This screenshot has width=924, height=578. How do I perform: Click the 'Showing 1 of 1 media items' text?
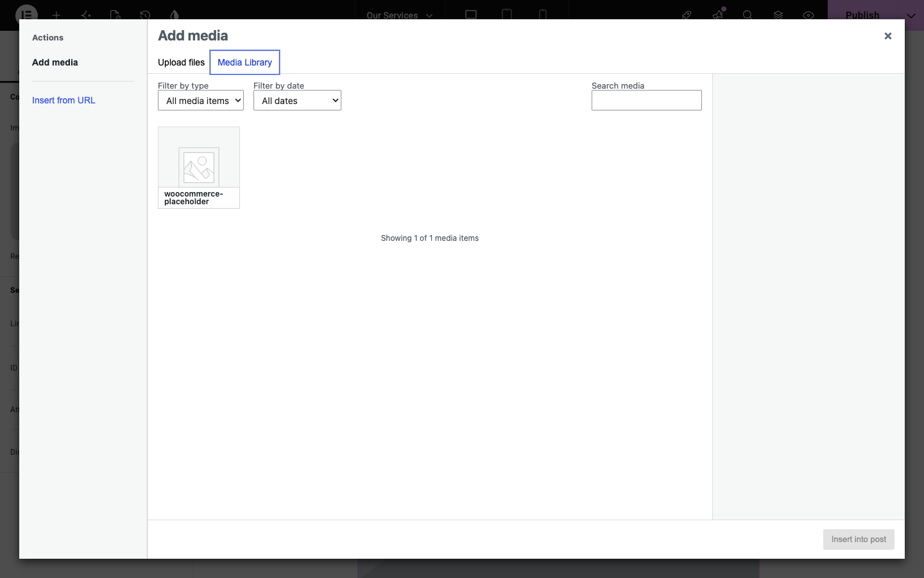430,238
